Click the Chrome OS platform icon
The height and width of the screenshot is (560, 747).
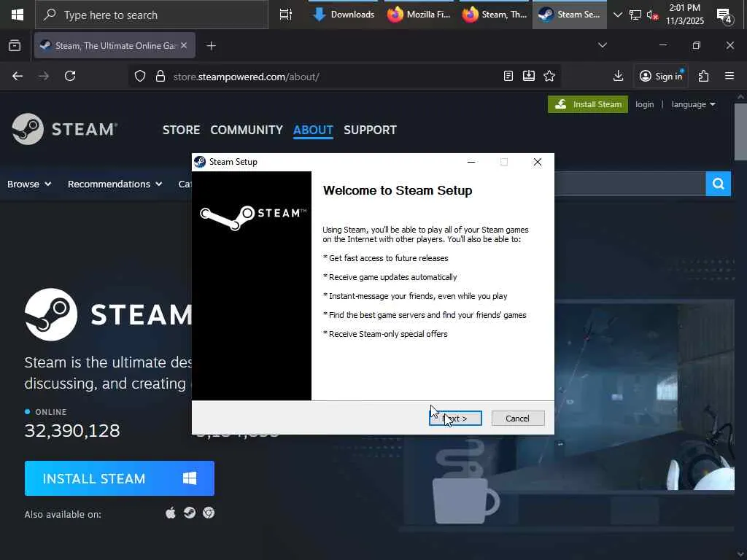coord(209,513)
